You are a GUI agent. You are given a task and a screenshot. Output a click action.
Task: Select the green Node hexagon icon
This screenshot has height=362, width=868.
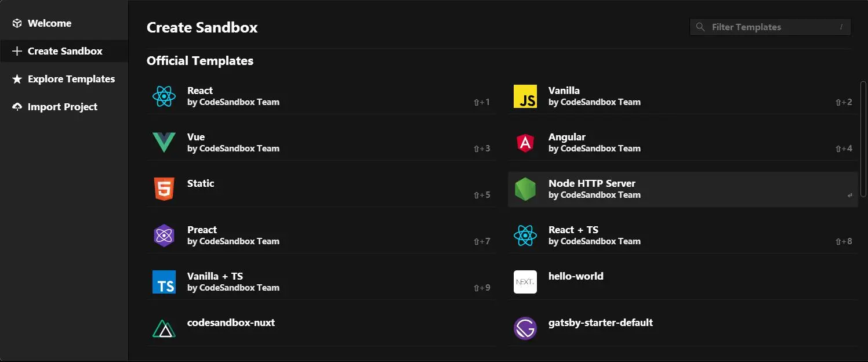pos(525,189)
